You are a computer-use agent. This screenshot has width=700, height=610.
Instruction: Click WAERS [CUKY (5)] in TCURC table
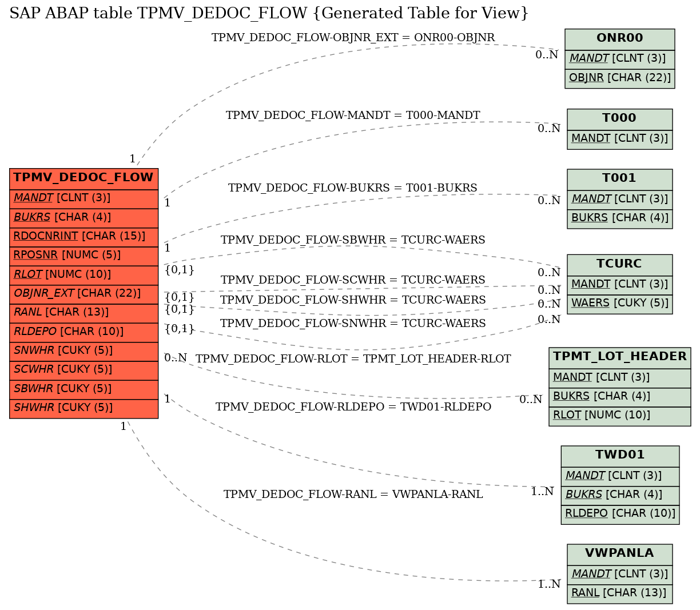(620, 304)
